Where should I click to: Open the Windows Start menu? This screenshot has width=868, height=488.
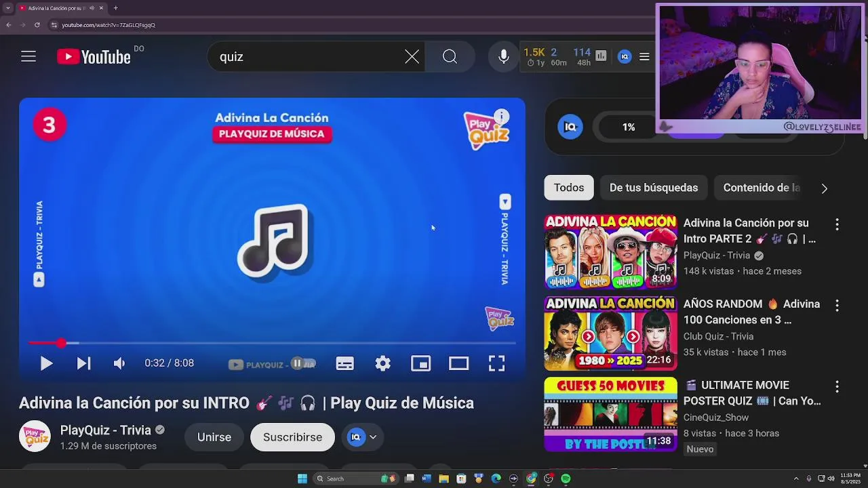tap(302, 479)
